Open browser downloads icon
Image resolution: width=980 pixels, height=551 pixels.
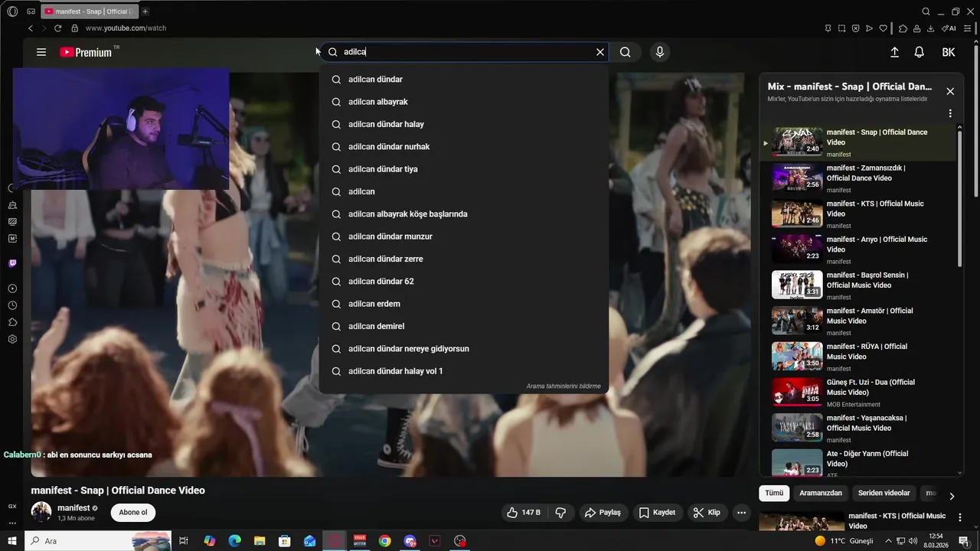[x=930, y=28]
